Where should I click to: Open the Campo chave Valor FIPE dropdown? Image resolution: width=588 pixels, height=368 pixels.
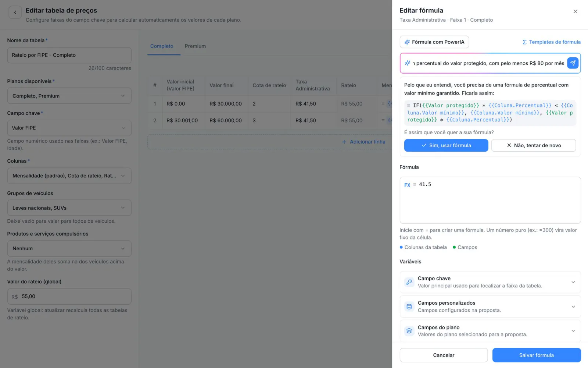pos(69,128)
